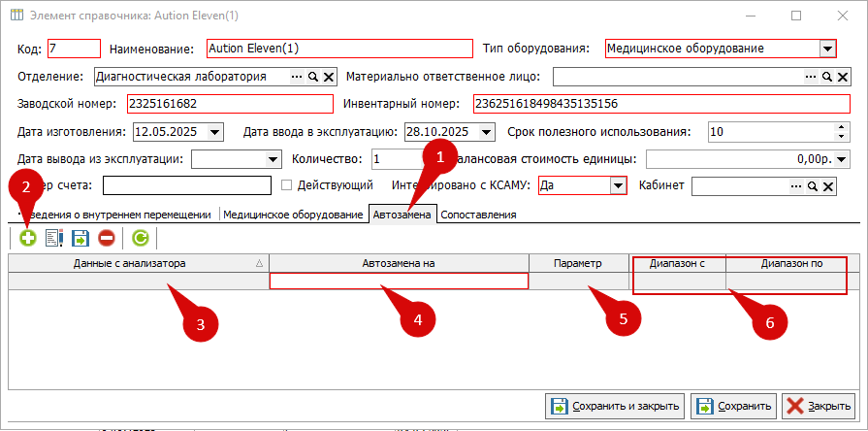Increase Срок полезного использования with up arrow
Screen dimensions: 868x431
[x=840, y=127]
